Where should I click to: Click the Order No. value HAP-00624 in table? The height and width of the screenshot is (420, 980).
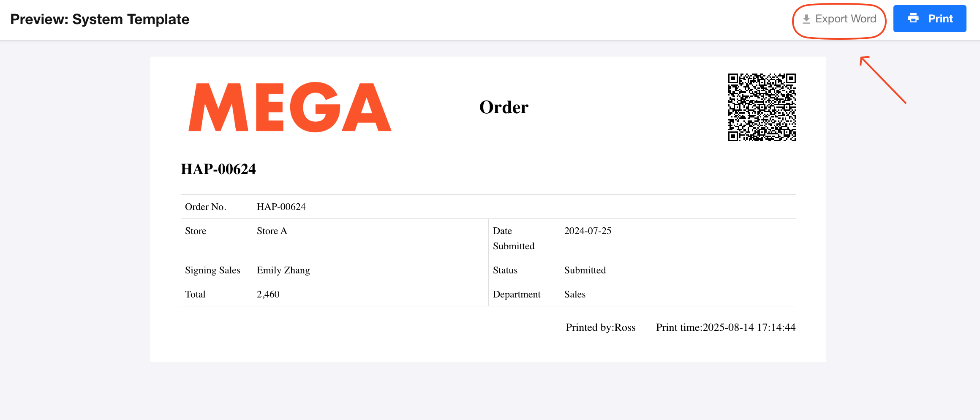(281, 207)
